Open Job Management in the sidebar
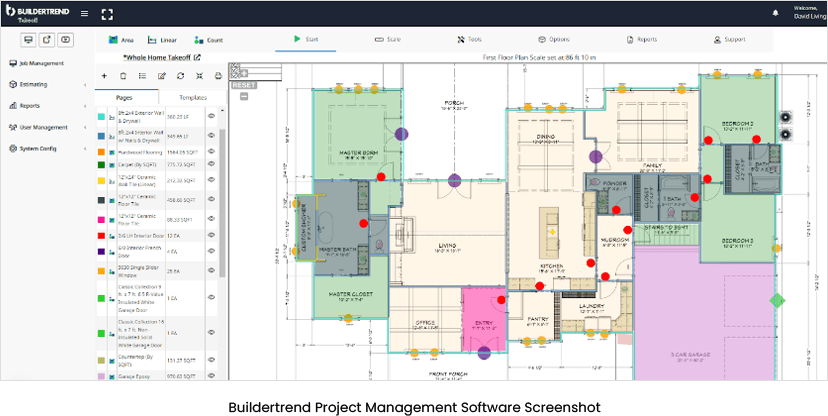The height and width of the screenshot is (416, 828). click(x=37, y=63)
